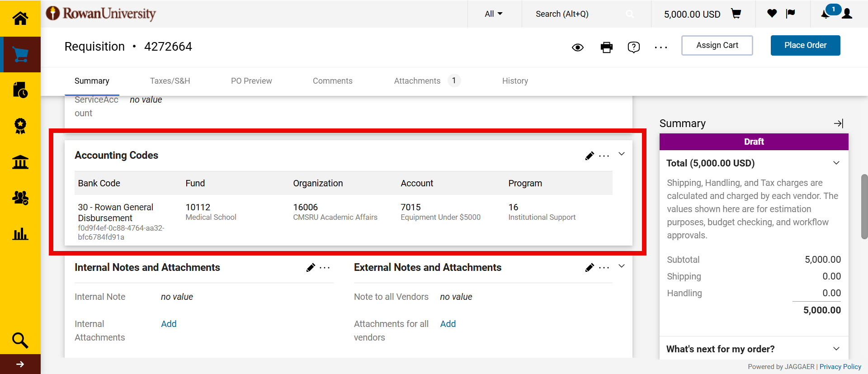Click the Place Order button
868x374 pixels.
tap(805, 45)
